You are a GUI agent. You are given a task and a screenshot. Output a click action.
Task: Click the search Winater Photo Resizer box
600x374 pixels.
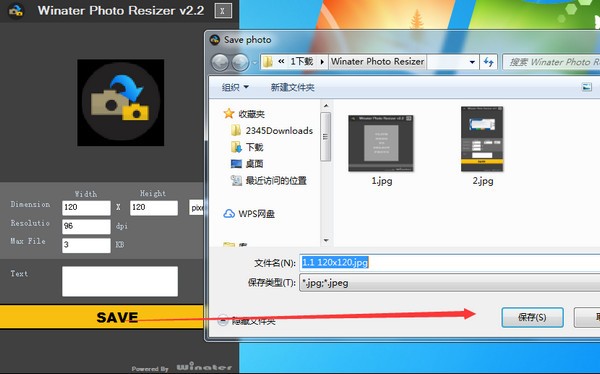(552, 62)
